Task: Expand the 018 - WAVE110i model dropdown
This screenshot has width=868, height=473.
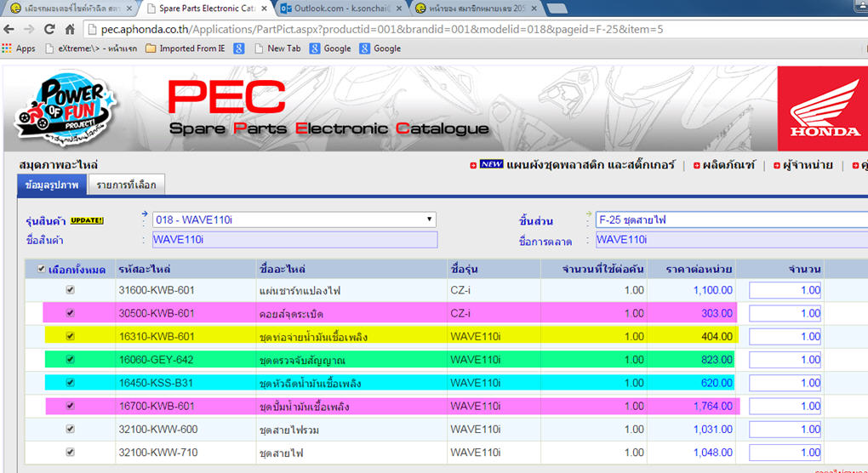Action: point(294,219)
